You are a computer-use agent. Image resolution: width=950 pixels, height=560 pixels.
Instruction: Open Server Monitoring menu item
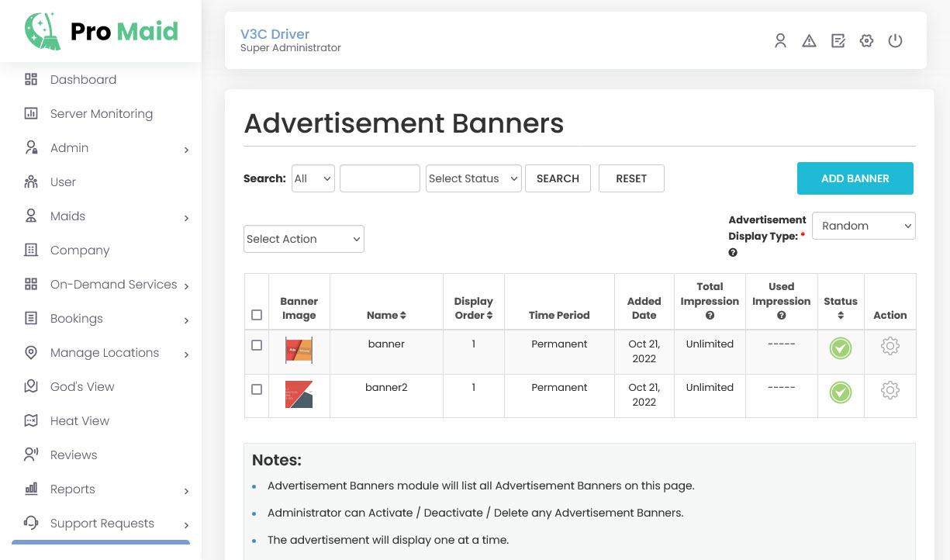pos(102,113)
